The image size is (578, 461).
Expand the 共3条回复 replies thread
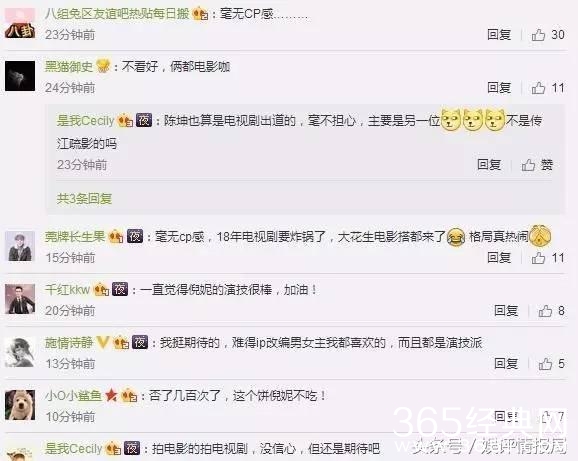click(x=84, y=199)
